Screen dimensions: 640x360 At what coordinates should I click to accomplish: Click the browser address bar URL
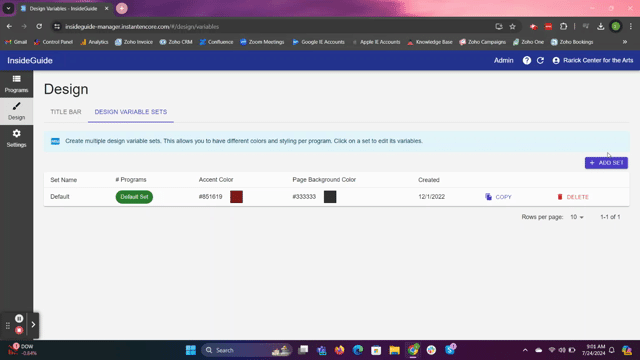[x=142, y=27]
